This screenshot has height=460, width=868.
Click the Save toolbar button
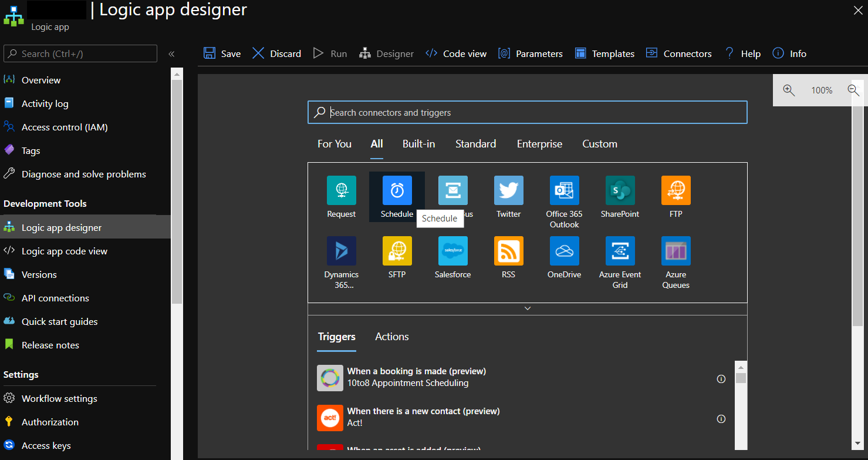[222, 53]
